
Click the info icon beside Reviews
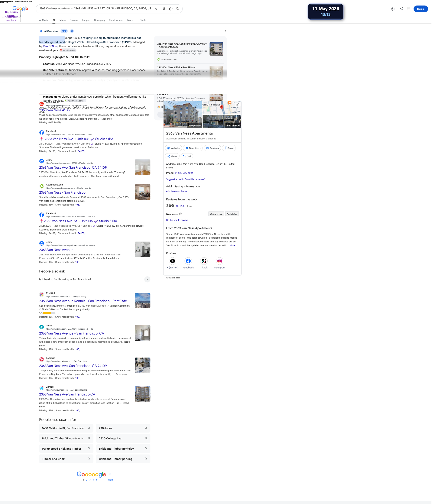pyautogui.click(x=181, y=215)
